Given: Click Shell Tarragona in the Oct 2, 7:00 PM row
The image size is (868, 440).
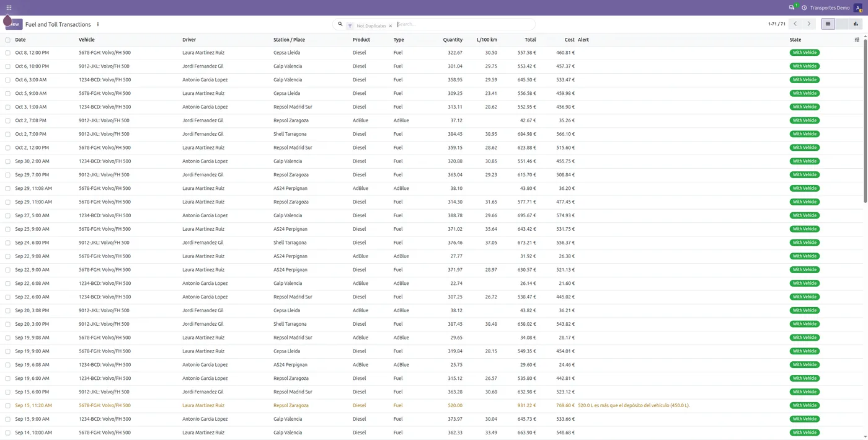Looking at the screenshot, I should point(290,134).
